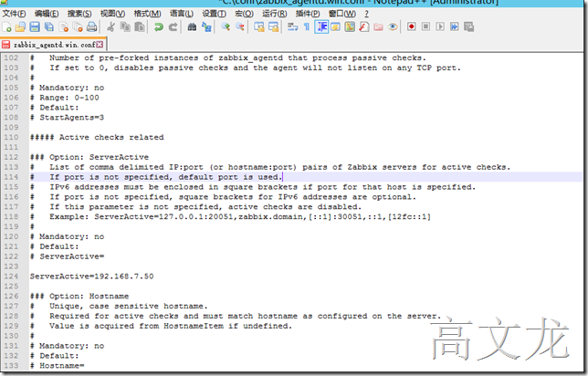Click the line ServerActive=192.168.7.50
The height and width of the screenshot is (376, 588).
[x=92, y=277]
